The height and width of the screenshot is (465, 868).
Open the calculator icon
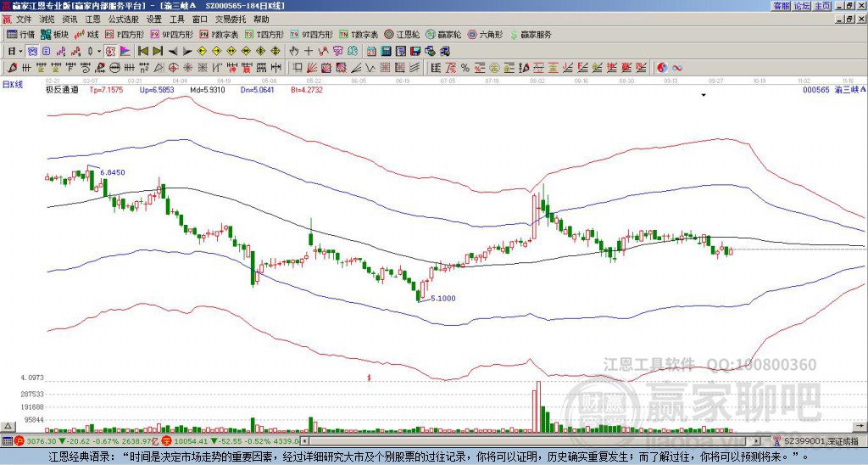tap(386, 52)
